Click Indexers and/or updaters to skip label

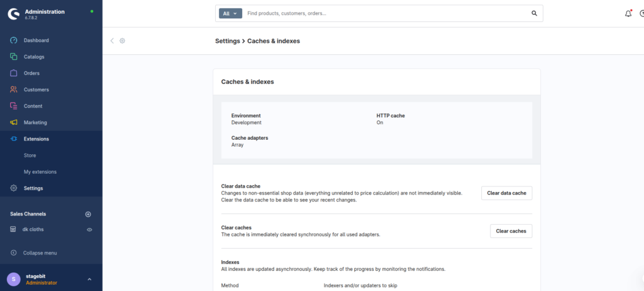point(360,285)
